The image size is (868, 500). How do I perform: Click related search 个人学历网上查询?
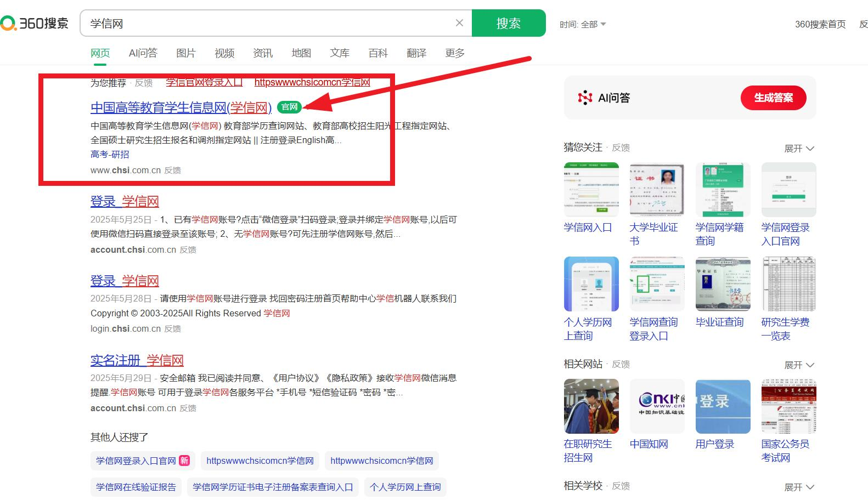[x=405, y=487]
